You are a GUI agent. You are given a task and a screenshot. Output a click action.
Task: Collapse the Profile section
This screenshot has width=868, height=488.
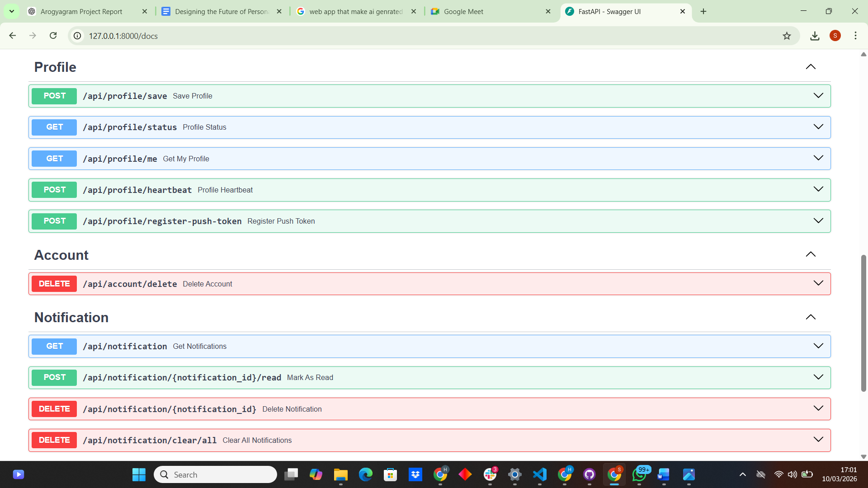click(x=811, y=67)
